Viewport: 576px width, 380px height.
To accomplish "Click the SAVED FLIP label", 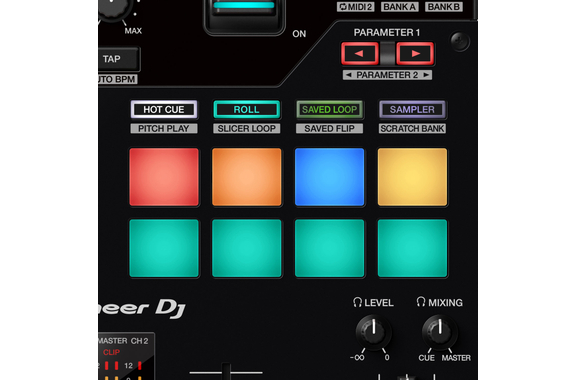I will click(330, 129).
